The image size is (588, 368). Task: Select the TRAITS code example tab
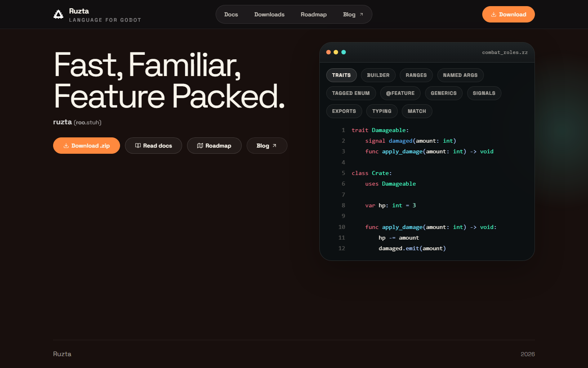click(x=341, y=75)
